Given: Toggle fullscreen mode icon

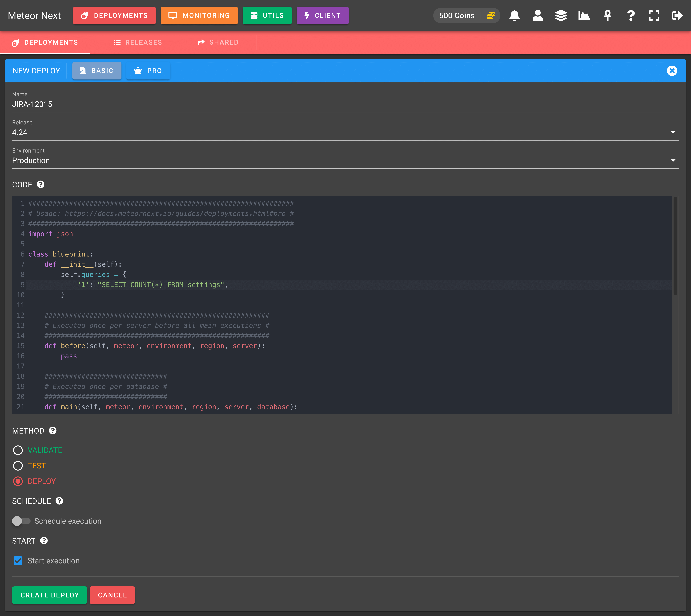Looking at the screenshot, I should click(x=654, y=16).
